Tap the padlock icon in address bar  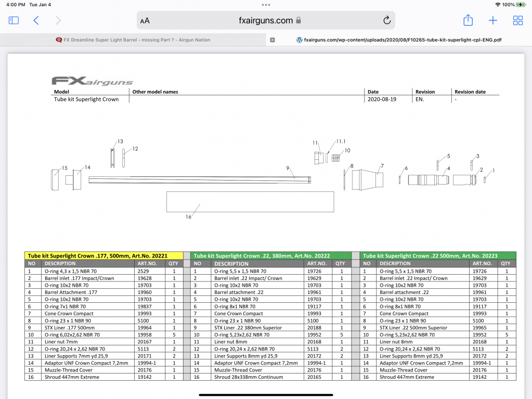point(298,20)
